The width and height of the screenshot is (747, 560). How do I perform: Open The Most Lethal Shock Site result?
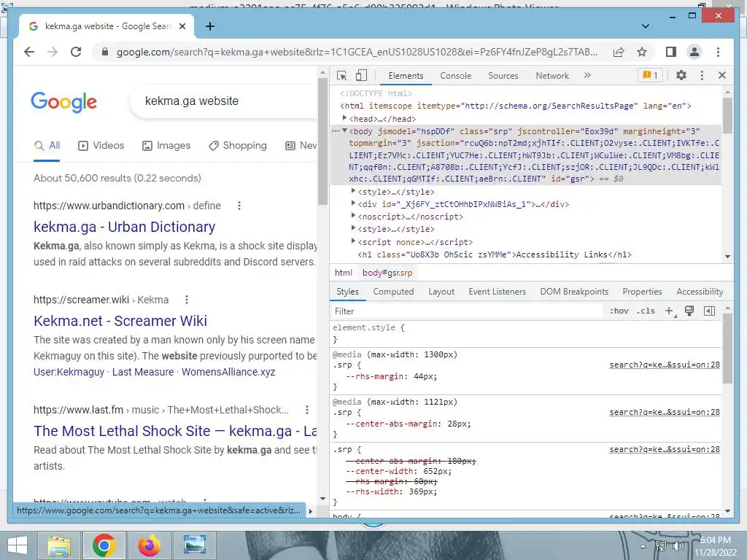pos(175,431)
